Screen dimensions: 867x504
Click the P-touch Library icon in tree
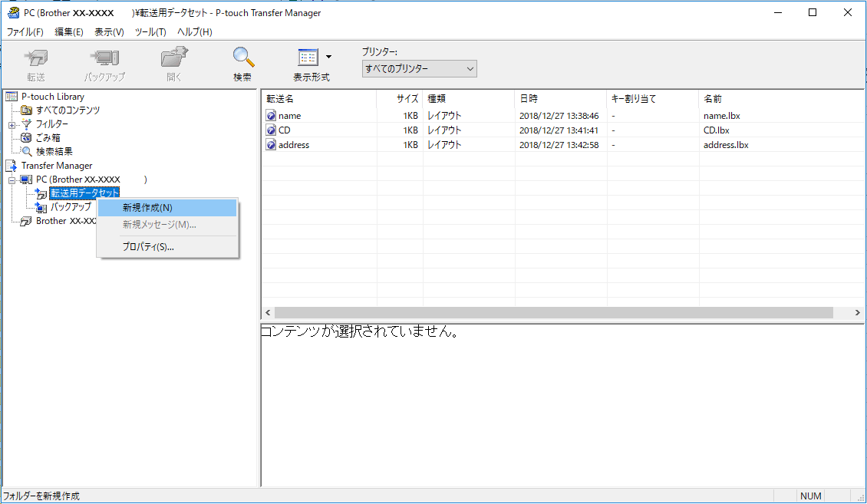click(12, 97)
